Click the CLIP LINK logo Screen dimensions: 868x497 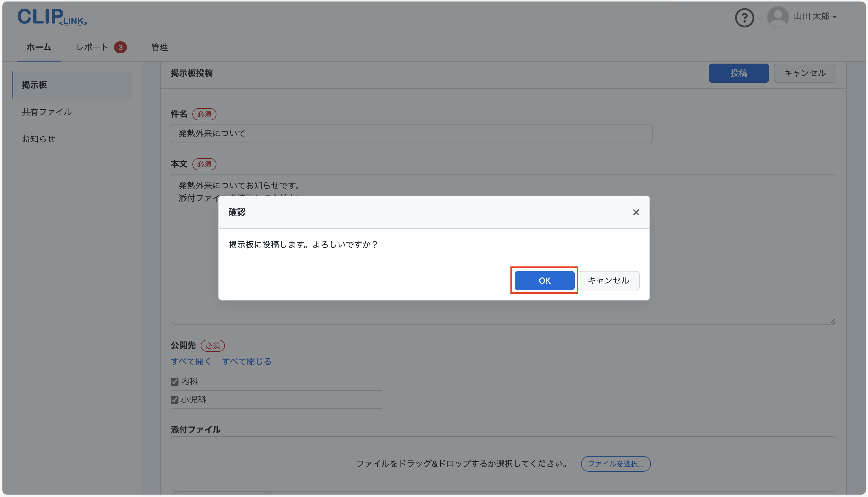coord(52,17)
